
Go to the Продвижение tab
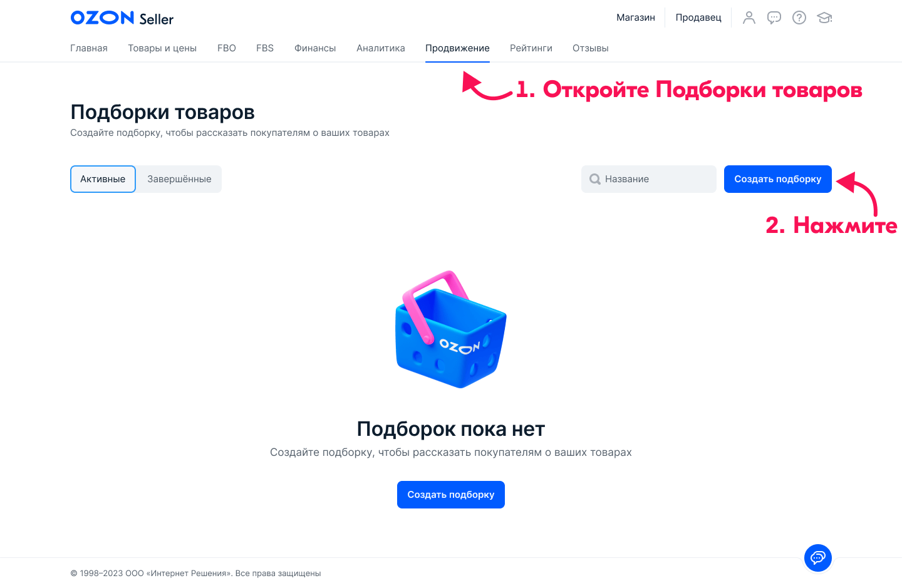tap(457, 48)
